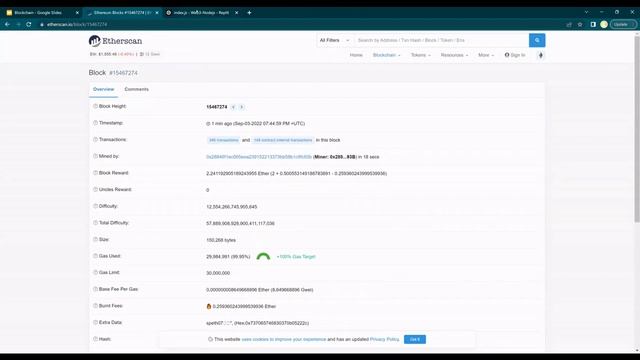The height and width of the screenshot is (360, 640).
Task: Dismiss cookie notice with Got It button
Action: pyautogui.click(x=415, y=339)
